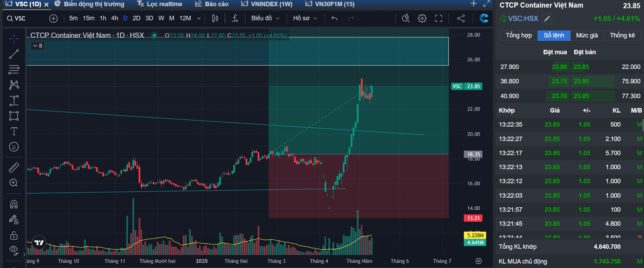Click the blue C logo icon

[x=484, y=18]
